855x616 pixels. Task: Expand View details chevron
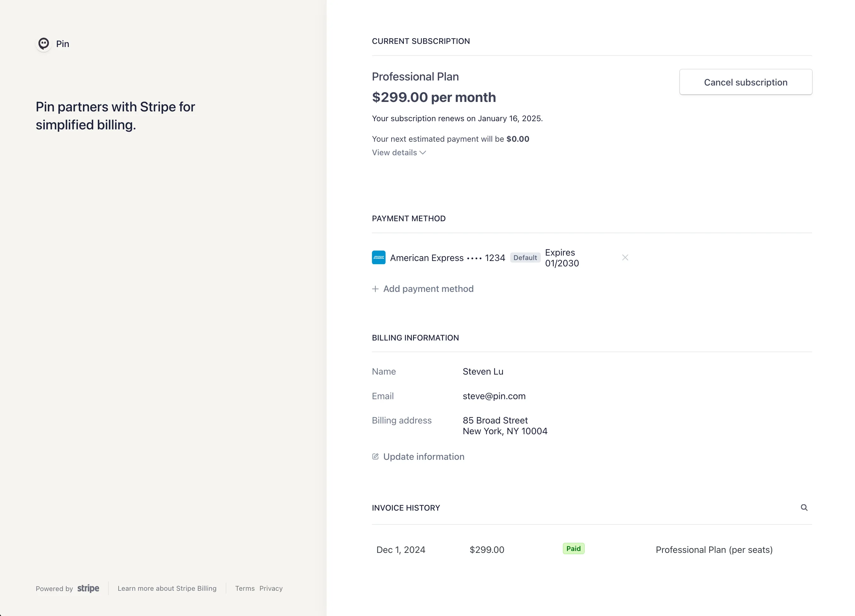coord(422,153)
